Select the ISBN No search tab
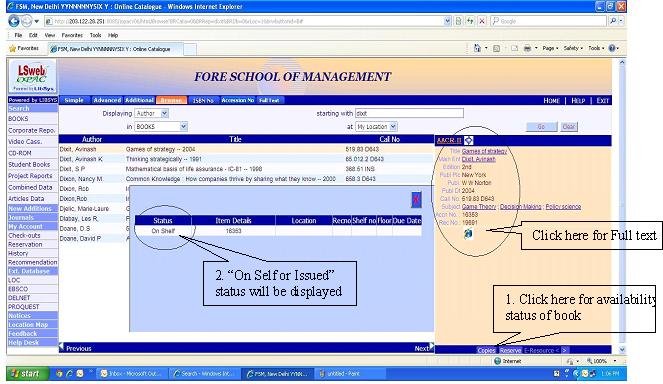Screen dimensions: 663x384 coord(203,100)
